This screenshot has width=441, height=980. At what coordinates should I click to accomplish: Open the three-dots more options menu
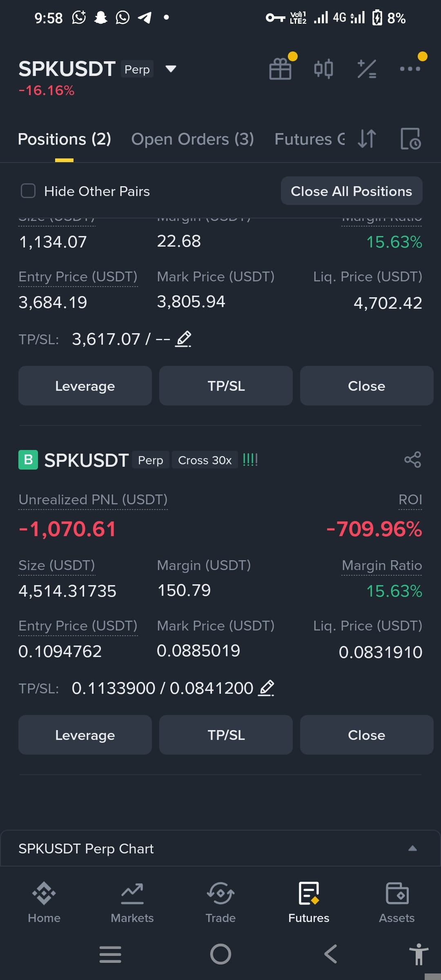(x=410, y=69)
